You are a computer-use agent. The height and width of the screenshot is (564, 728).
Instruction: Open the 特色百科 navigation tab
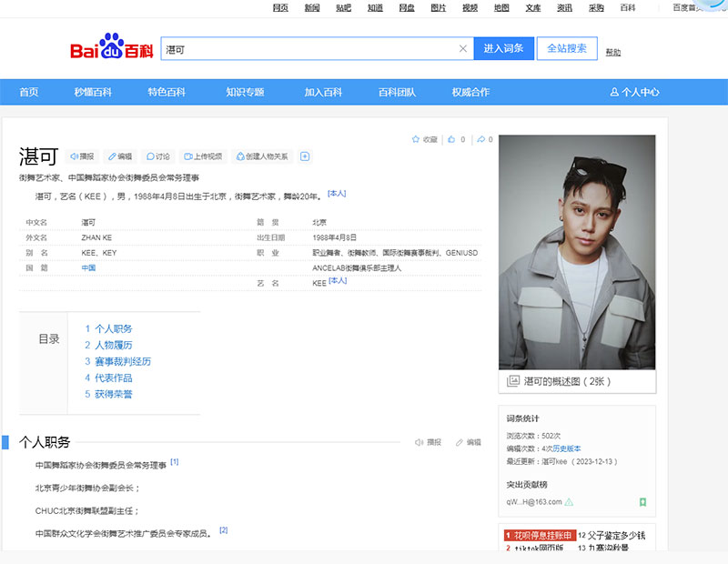(167, 92)
